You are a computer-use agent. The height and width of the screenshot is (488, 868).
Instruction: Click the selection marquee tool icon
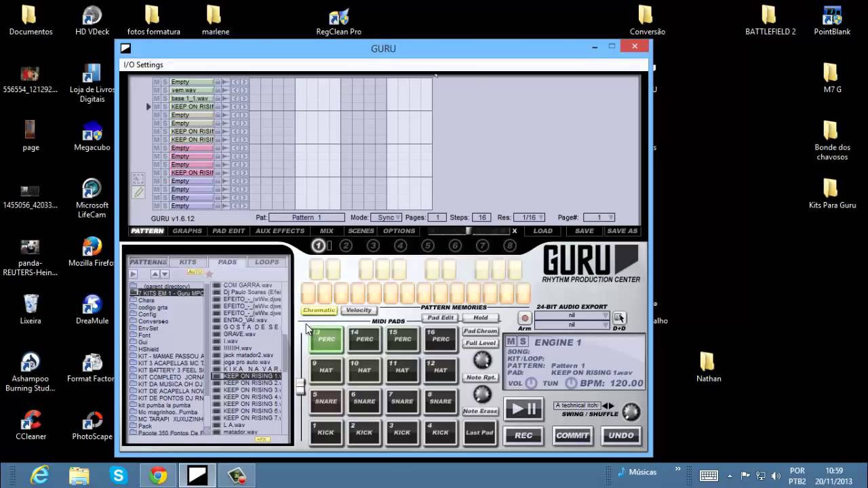pyautogui.click(x=138, y=179)
